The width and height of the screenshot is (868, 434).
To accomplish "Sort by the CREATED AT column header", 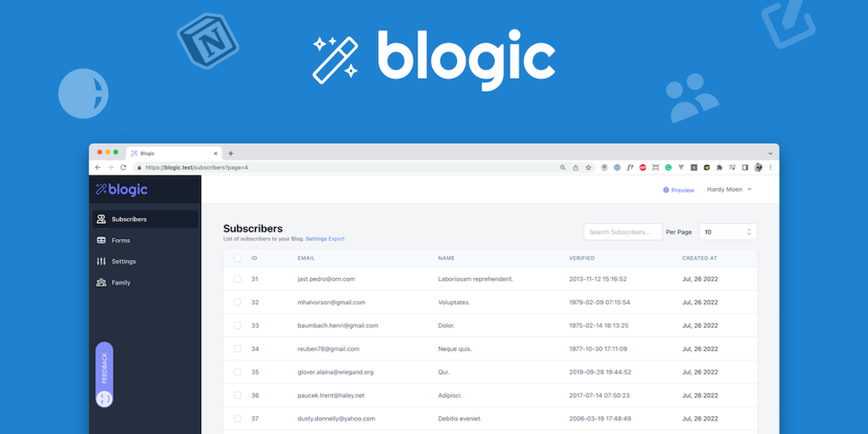I will (699, 258).
